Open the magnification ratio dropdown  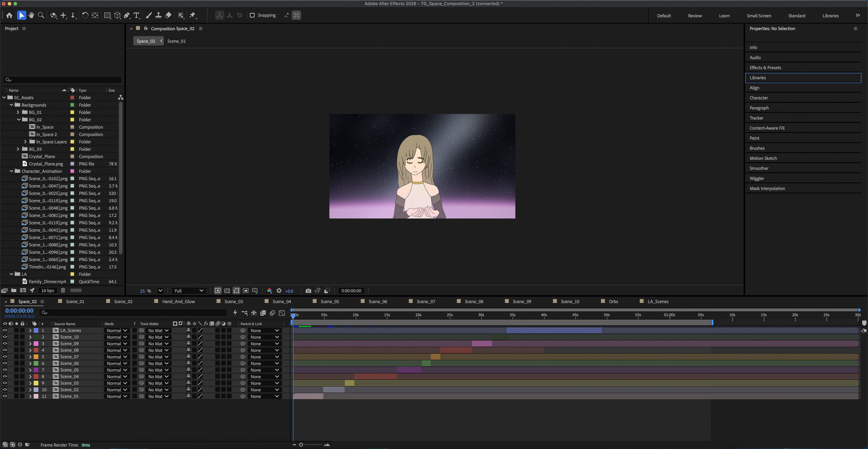coord(160,291)
